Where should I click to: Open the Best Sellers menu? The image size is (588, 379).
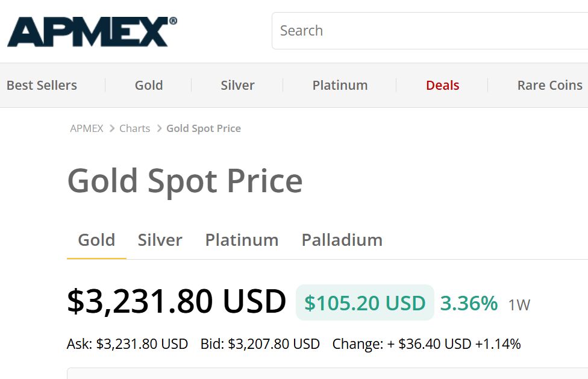point(42,86)
